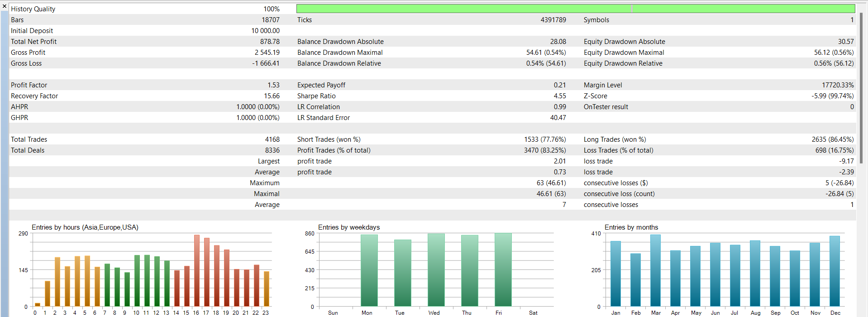Image resolution: width=868 pixels, height=317 pixels.
Task: Click the Tuesday bar in the weekdays chart
Action: pyautogui.click(x=402, y=273)
